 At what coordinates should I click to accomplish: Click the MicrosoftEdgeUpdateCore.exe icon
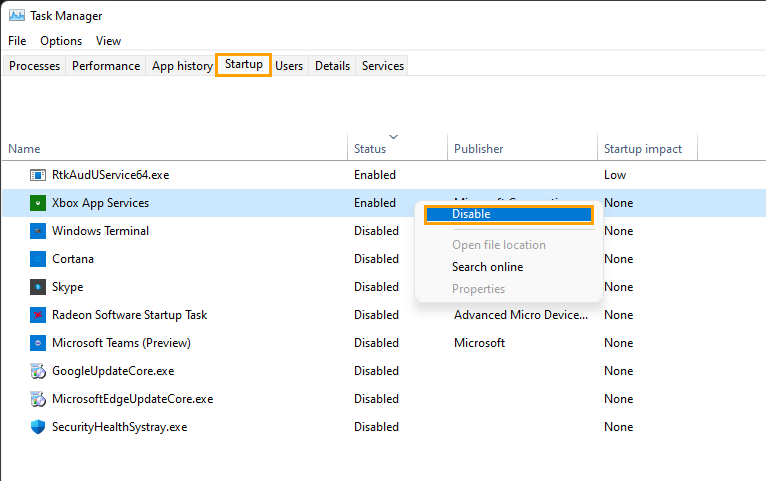pos(38,399)
